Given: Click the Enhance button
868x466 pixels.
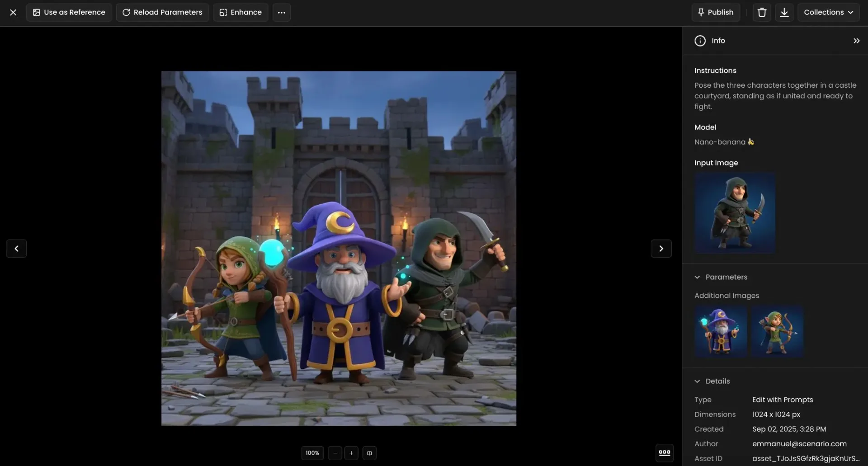Looking at the screenshot, I should point(240,12).
